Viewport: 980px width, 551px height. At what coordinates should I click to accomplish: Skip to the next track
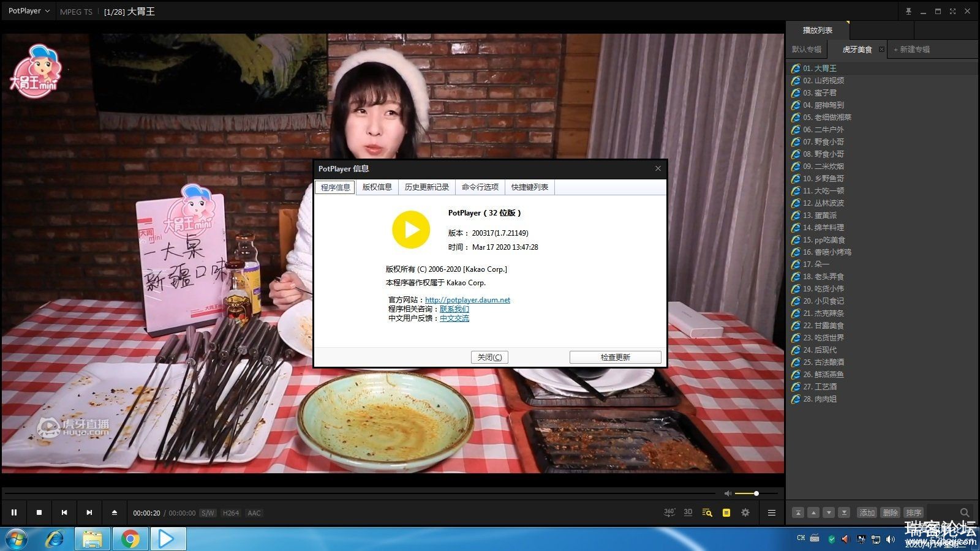(89, 512)
